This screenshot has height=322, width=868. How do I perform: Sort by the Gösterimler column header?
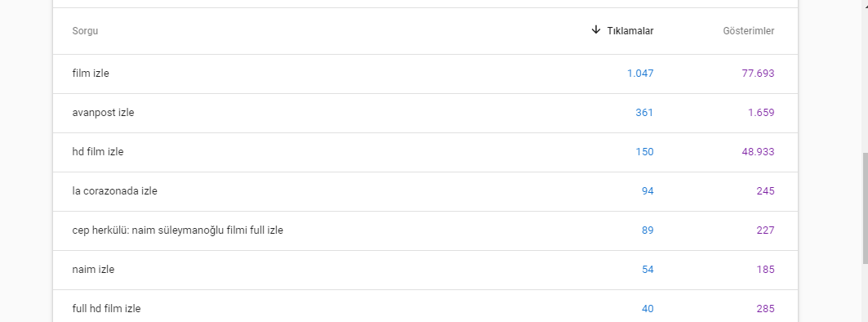click(x=749, y=31)
